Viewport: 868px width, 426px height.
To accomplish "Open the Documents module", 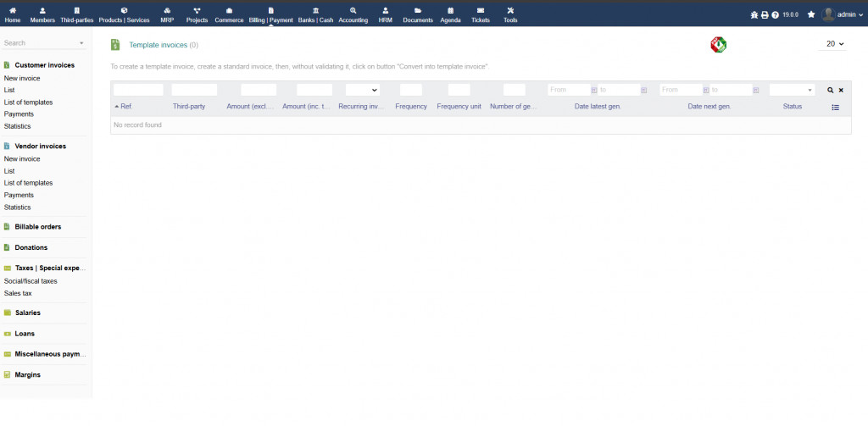I will tap(418, 15).
